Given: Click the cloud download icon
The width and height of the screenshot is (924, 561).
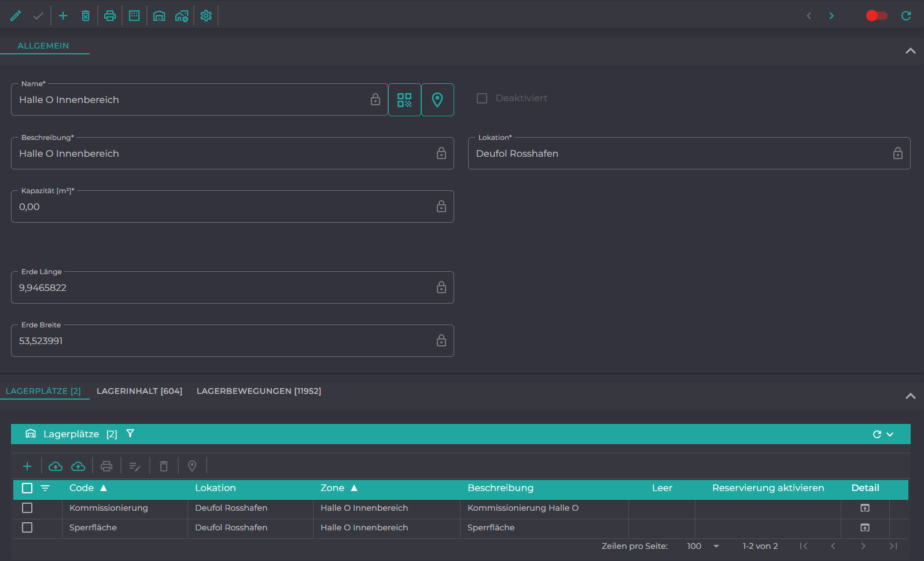Looking at the screenshot, I should tap(56, 466).
